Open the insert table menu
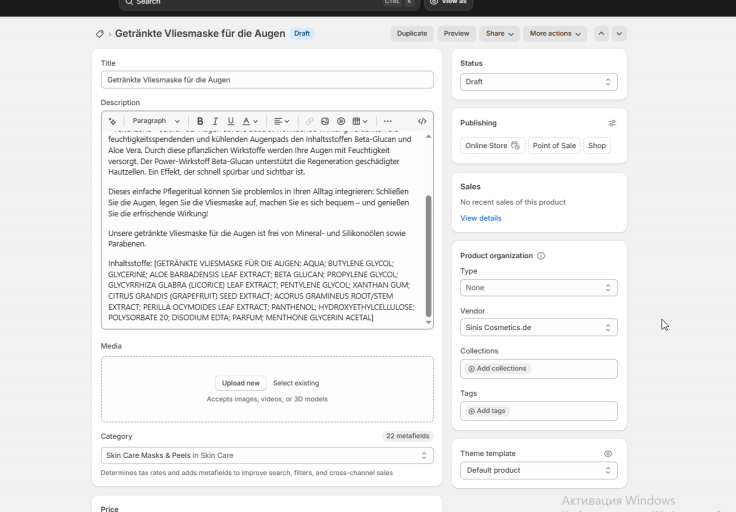The width and height of the screenshot is (736, 512). point(360,121)
